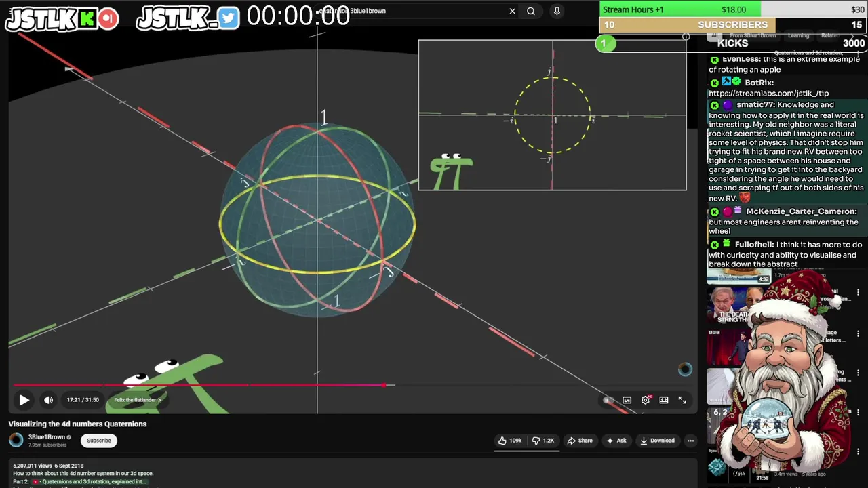The height and width of the screenshot is (488, 868).
Task: Open the Ask button
Action: 616,441
